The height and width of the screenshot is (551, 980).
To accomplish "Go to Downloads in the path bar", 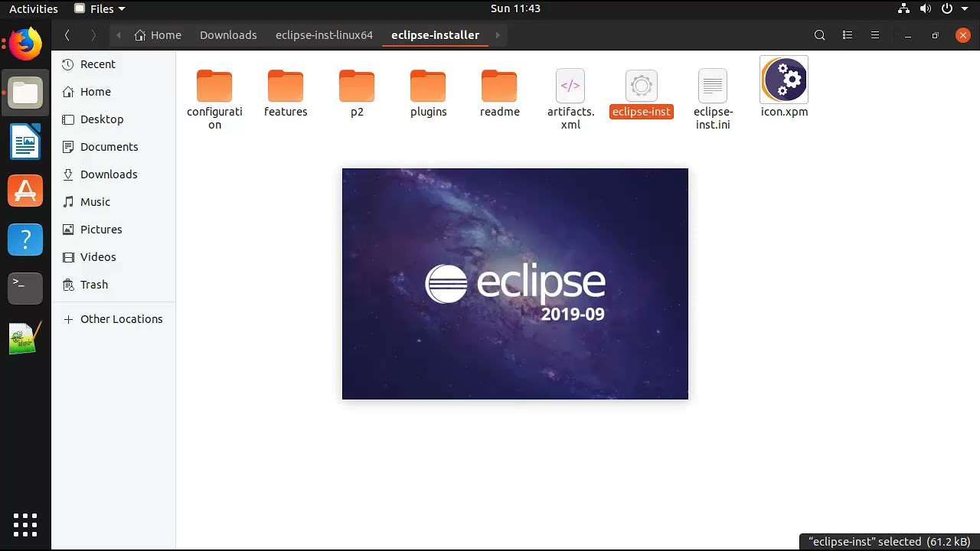I will pos(228,35).
